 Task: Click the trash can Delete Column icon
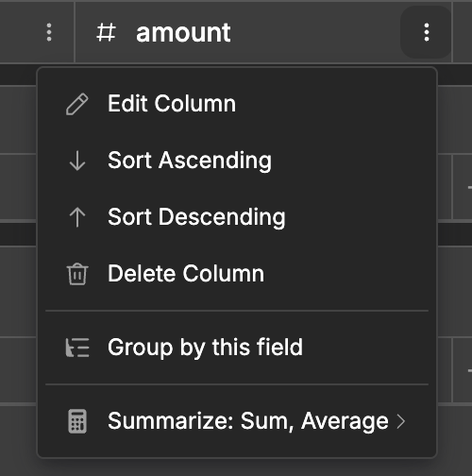coord(77,274)
